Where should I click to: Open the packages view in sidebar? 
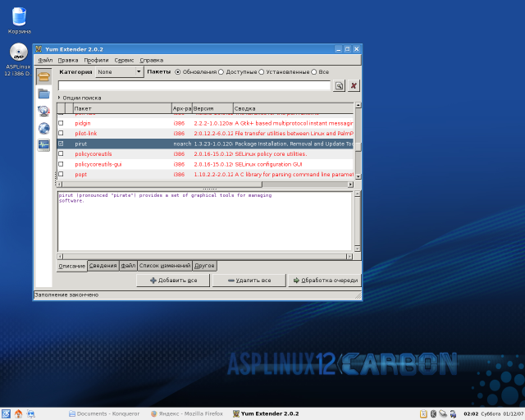43,76
